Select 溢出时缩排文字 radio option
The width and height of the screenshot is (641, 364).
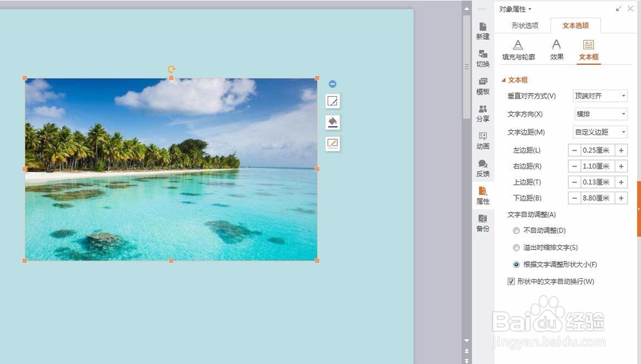coord(516,247)
